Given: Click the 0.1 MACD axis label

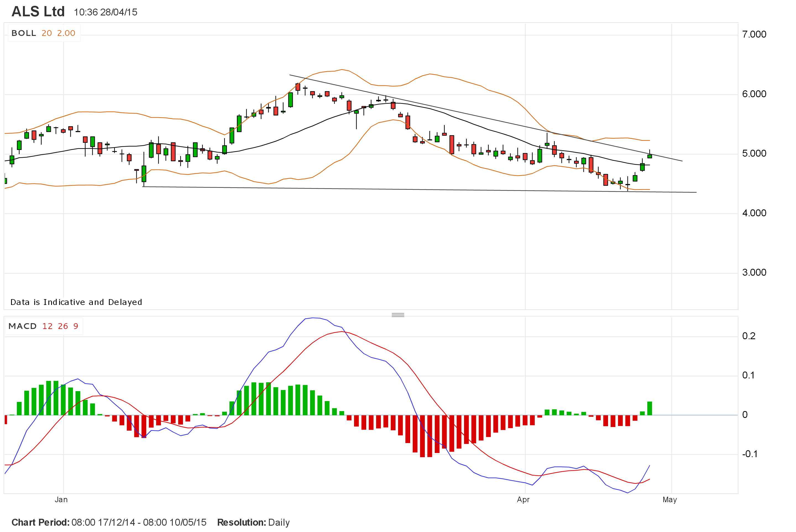Looking at the screenshot, I should tap(748, 375).
